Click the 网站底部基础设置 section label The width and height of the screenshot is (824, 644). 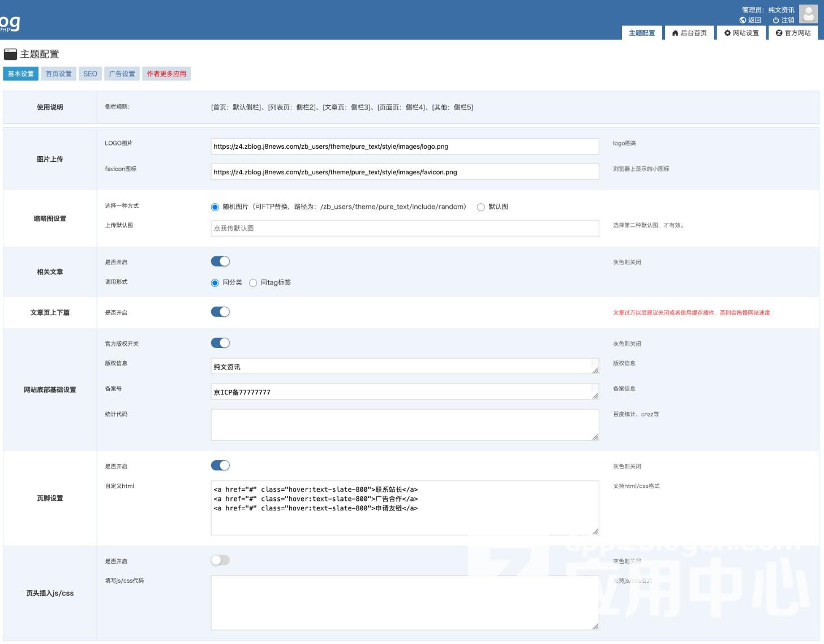50,389
